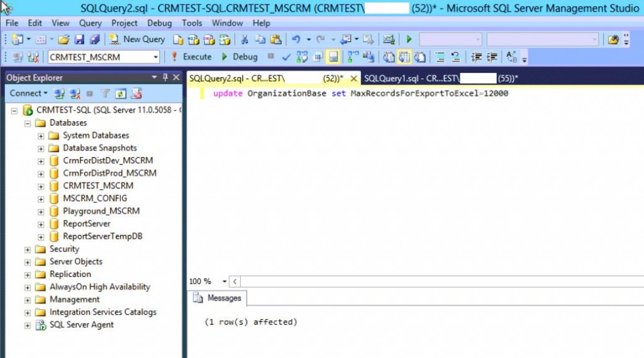Click the Find in Files icon
The image size is (644, 358).
pos(613,40)
